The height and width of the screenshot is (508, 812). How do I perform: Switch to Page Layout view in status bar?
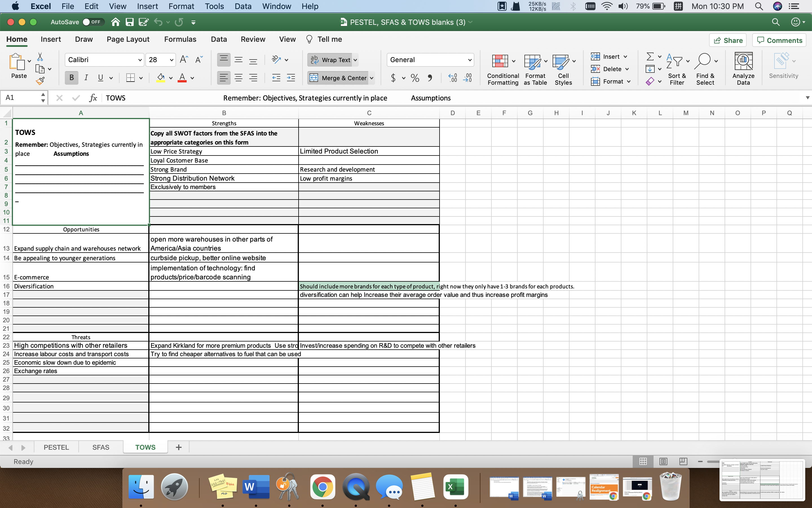663,461
